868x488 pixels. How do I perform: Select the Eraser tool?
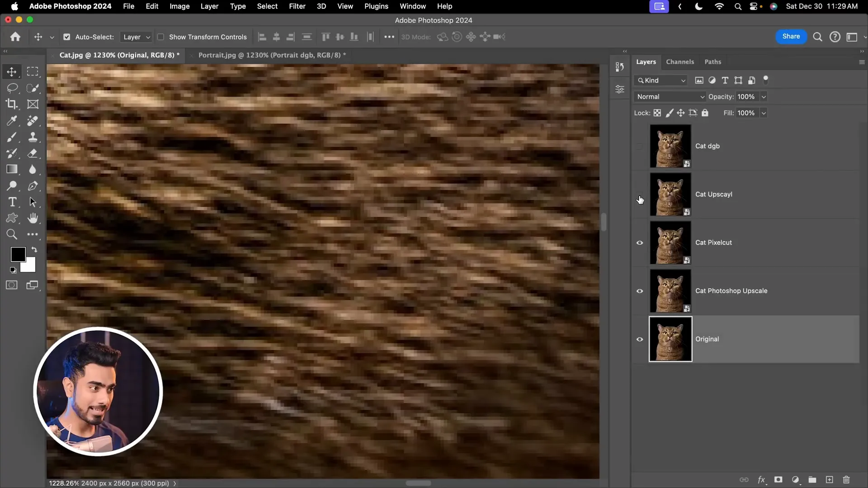[33, 153]
